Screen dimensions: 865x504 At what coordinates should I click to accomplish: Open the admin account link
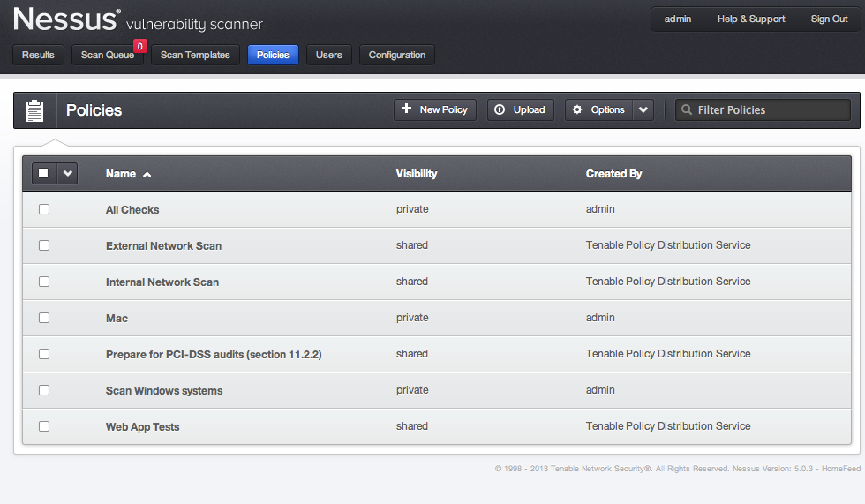click(x=678, y=19)
